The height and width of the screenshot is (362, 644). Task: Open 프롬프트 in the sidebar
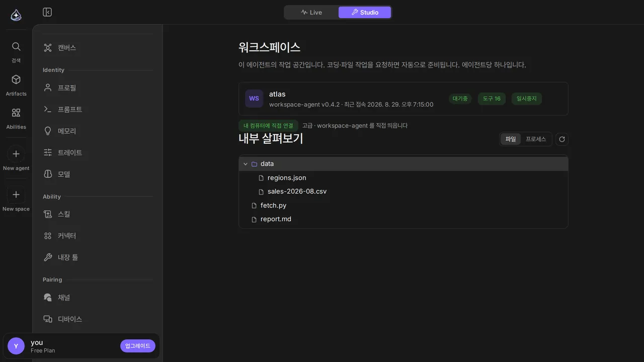coord(98,109)
